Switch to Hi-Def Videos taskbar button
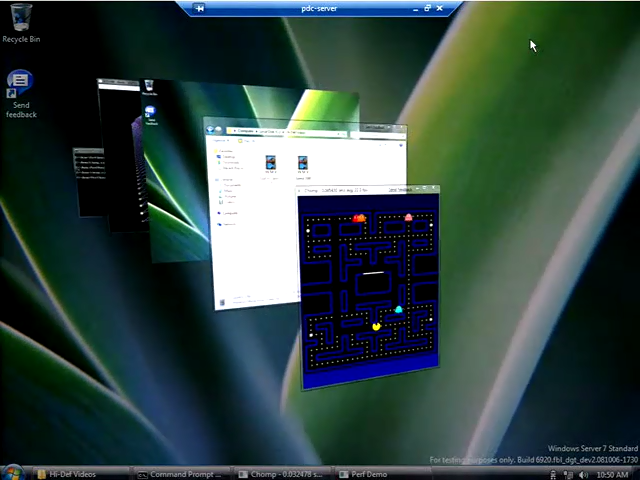This screenshot has width=640, height=480. [x=80, y=474]
